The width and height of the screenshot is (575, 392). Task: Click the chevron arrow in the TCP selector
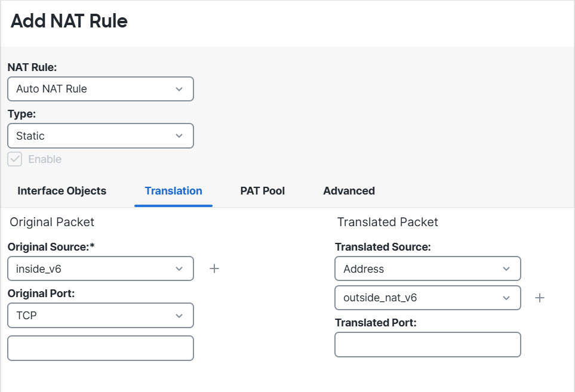(179, 316)
